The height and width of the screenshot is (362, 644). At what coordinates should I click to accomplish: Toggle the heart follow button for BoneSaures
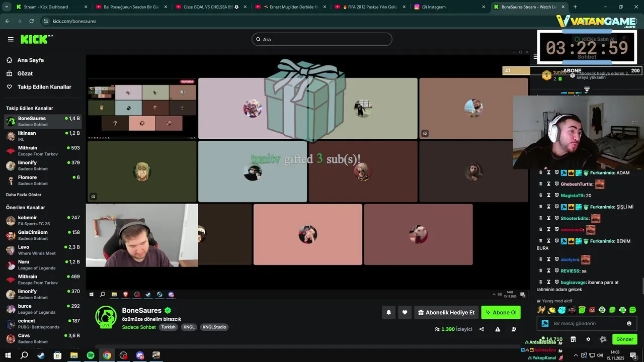[405, 312]
